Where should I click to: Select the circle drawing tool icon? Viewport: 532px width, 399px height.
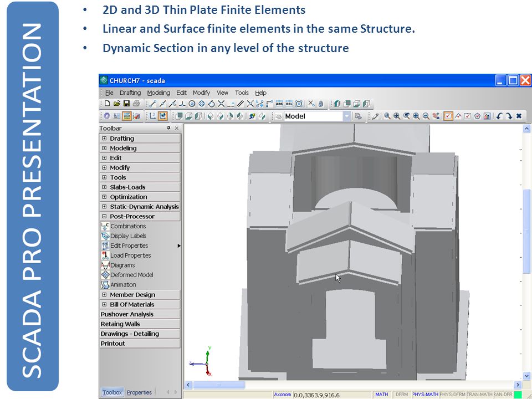pos(192,104)
